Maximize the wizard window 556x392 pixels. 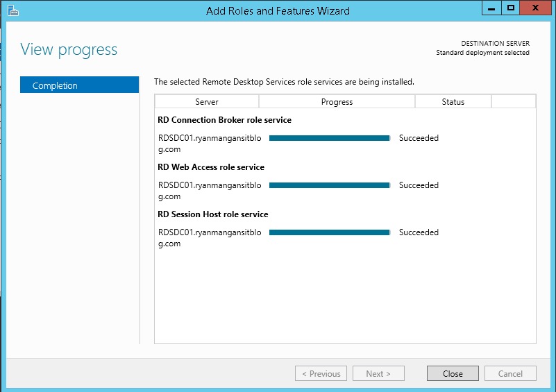[x=511, y=8]
